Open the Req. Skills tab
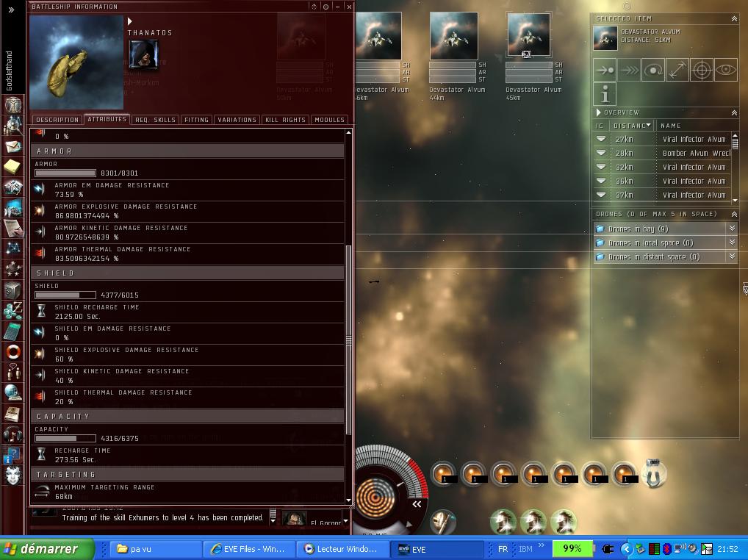This screenshot has height=560, width=748. [x=155, y=120]
